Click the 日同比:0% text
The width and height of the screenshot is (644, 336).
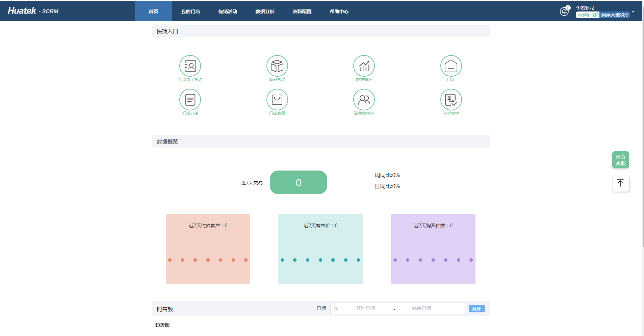[x=387, y=186]
